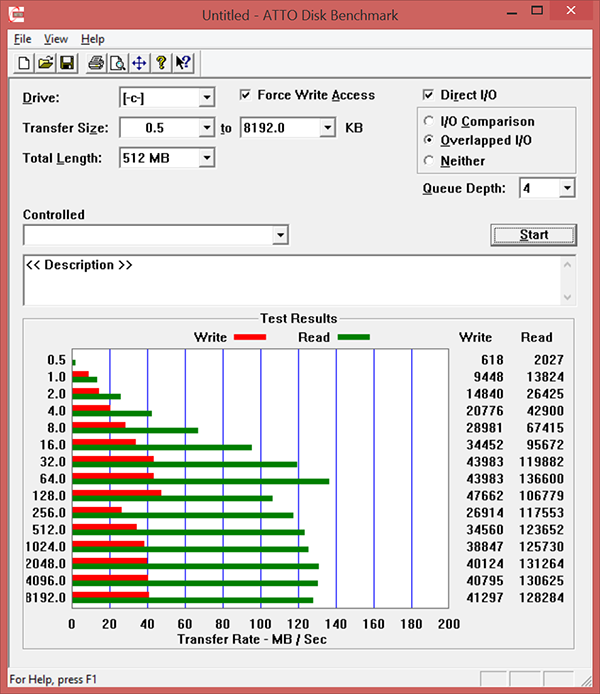Image resolution: width=600 pixels, height=694 pixels.
Task: Click the Description scrollbar up arrow
Action: (568, 265)
